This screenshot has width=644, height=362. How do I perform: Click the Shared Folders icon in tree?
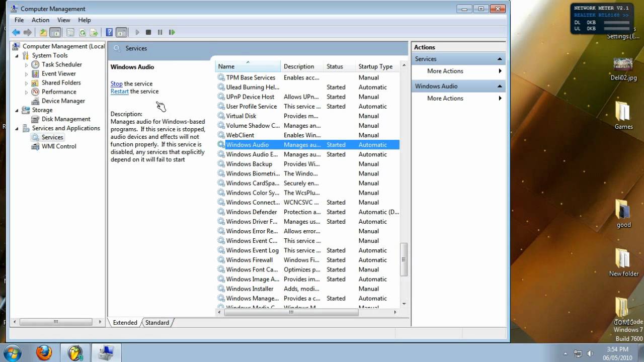(35, 82)
